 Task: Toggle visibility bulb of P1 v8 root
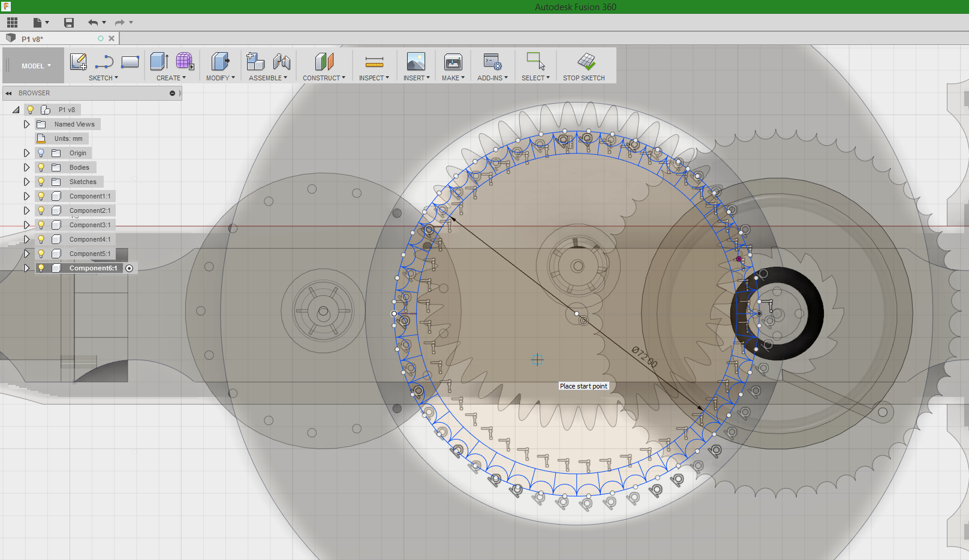pyautogui.click(x=31, y=110)
